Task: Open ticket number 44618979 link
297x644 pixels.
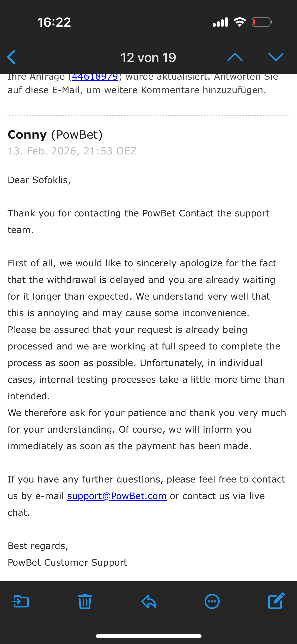Action: [x=95, y=77]
